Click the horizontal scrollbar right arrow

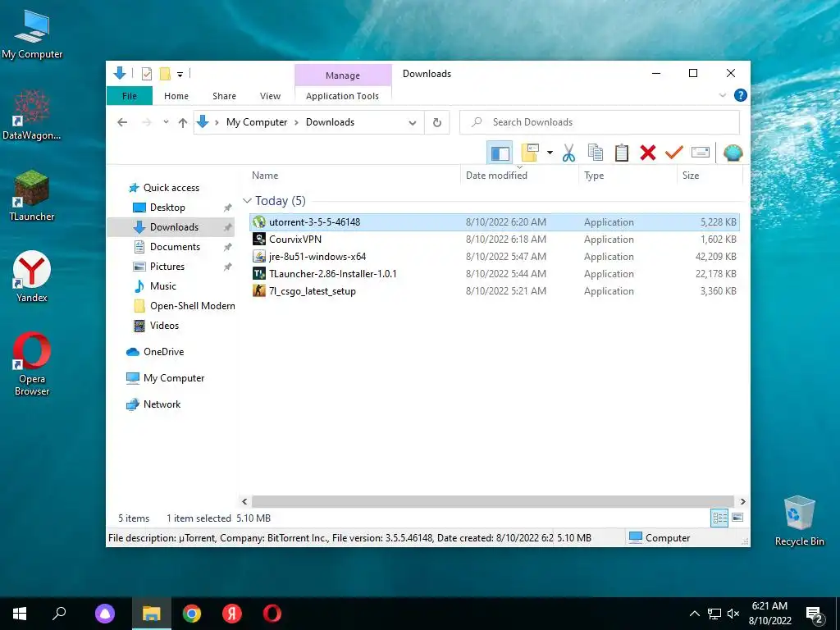742,501
